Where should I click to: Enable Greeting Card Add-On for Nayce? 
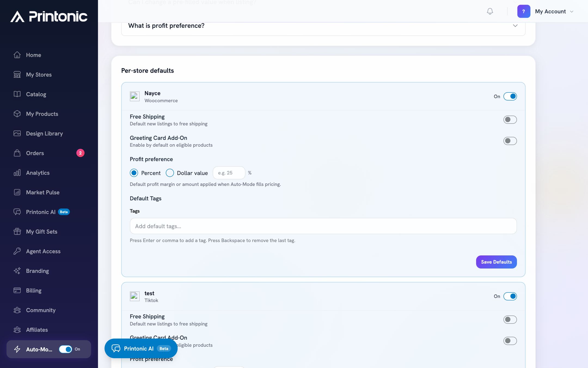[510, 141]
